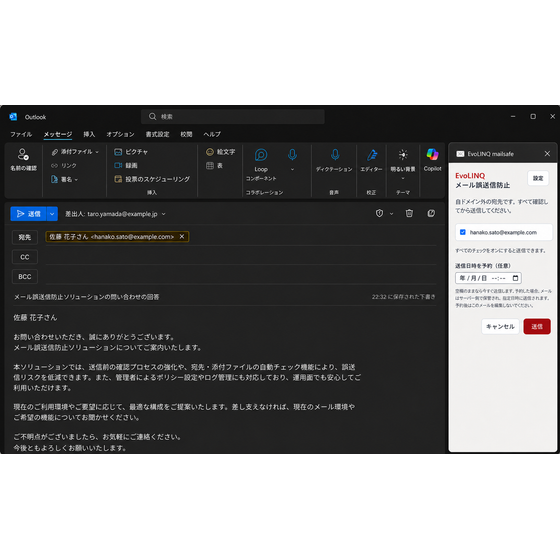Insert a table with 表
This screenshot has height=560, width=560.
pos(214,165)
